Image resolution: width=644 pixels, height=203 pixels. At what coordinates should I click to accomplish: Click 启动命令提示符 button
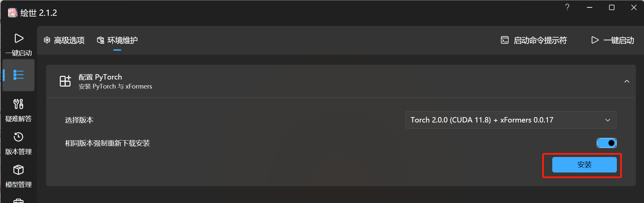pyautogui.click(x=534, y=41)
